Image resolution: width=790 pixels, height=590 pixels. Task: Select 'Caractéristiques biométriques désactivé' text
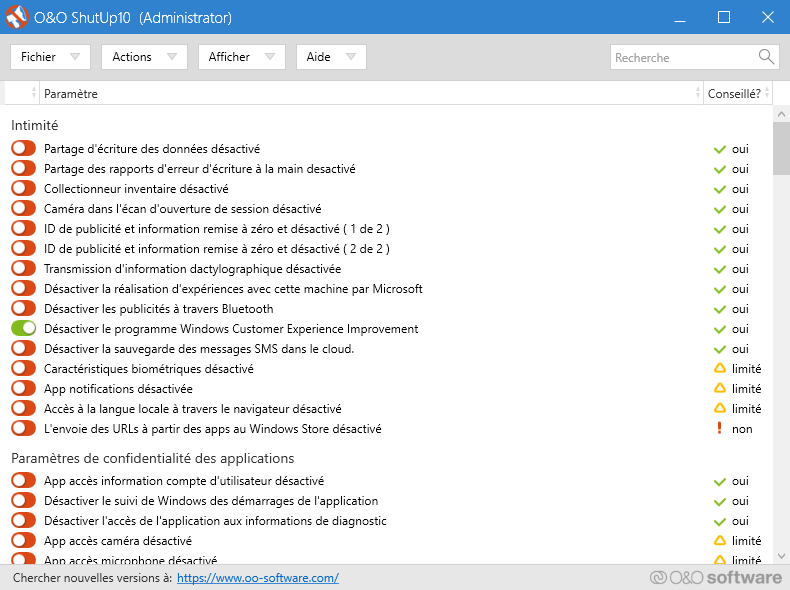149,369
